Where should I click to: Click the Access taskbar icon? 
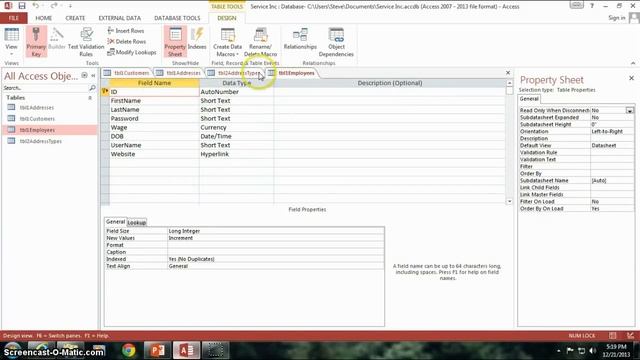pos(186,350)
